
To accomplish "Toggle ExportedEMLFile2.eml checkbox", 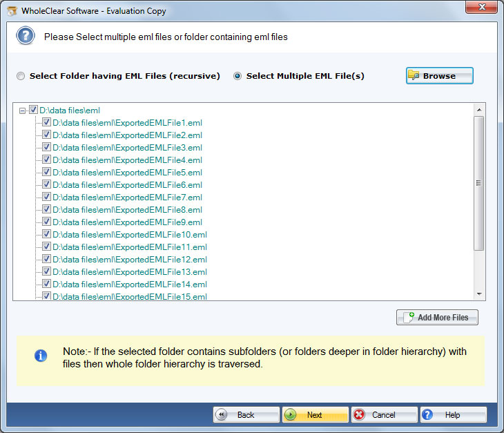I will [x=47, y=135].
